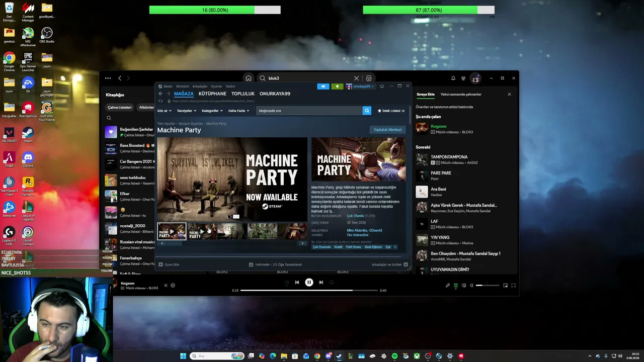
Task: Open Spotify friend activity icon
Action: (463, 78)
